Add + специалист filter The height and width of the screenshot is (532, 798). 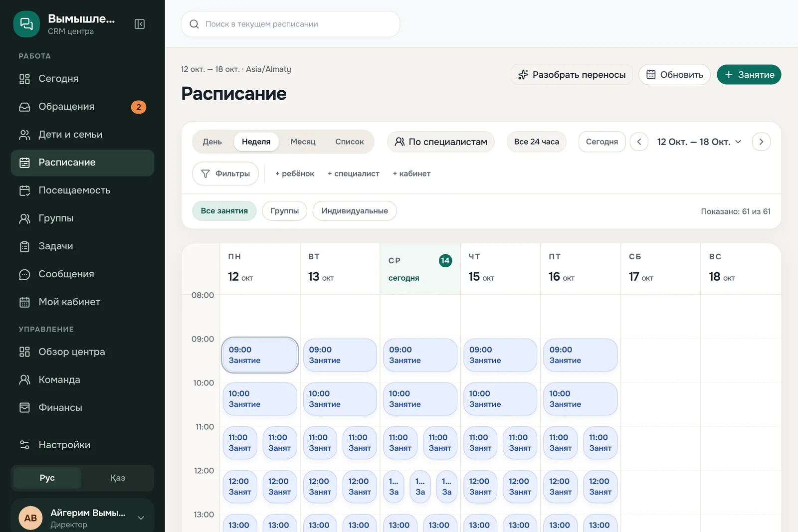click(x=354, y=174)
